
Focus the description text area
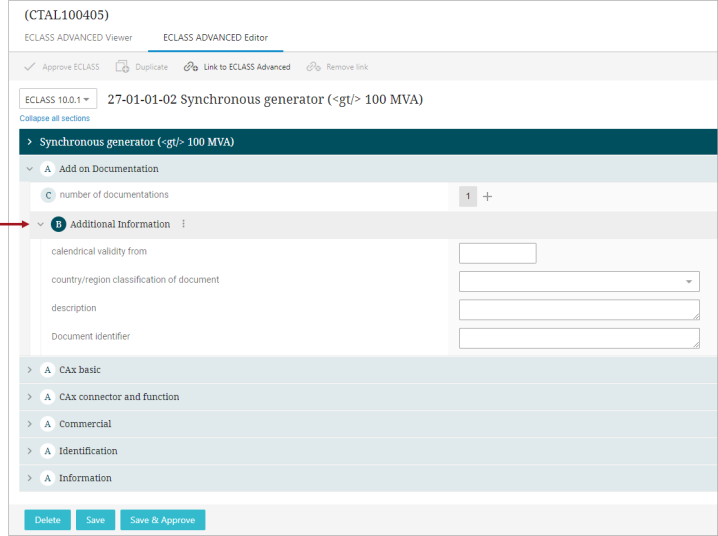tap(579, 310)
